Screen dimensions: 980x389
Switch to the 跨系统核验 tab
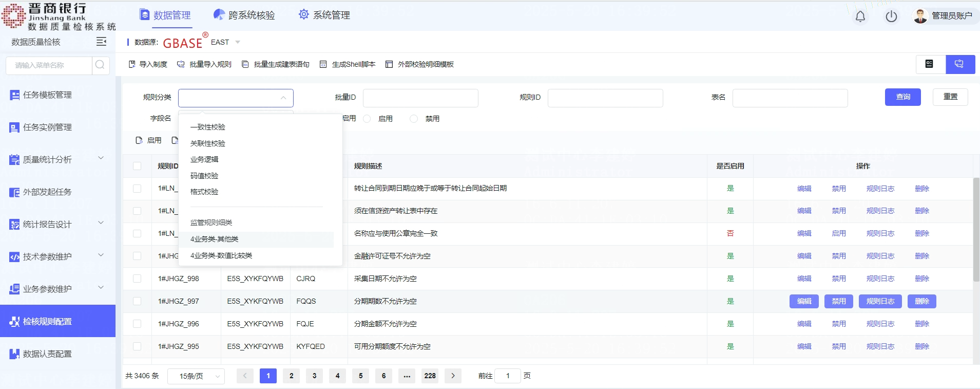[x=244, y=15]
